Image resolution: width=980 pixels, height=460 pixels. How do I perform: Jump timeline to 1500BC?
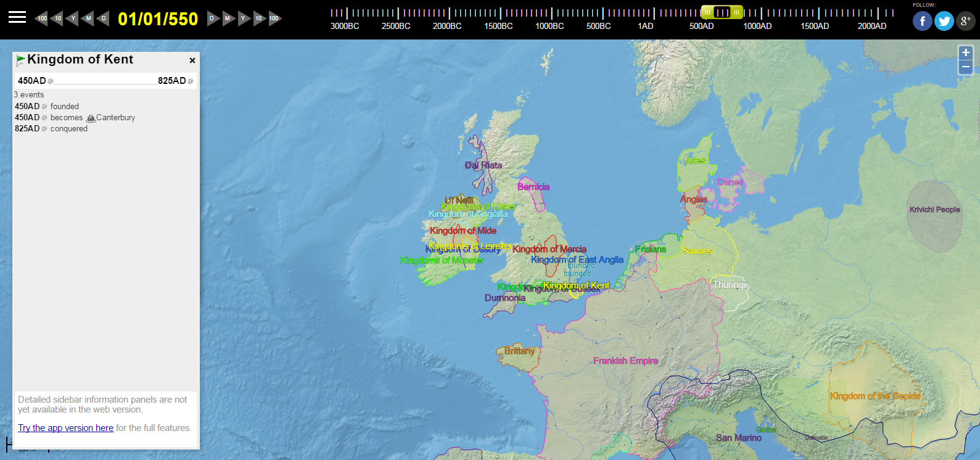498,26
